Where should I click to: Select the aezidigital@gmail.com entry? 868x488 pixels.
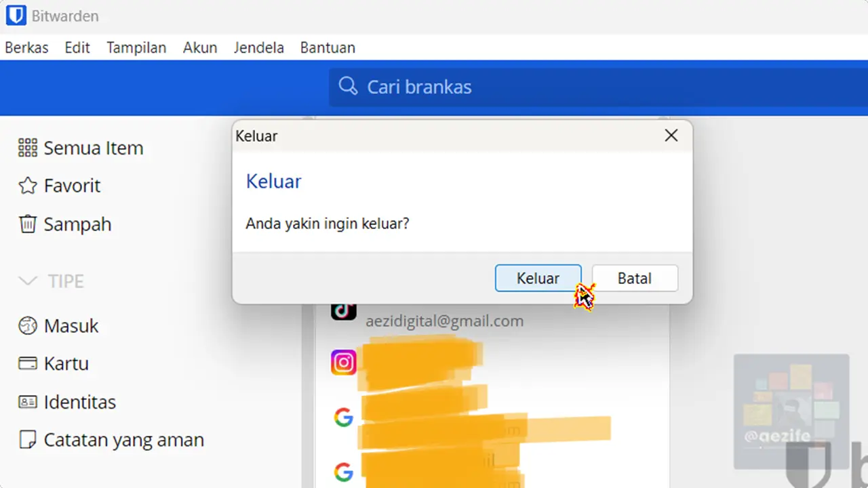444,321
